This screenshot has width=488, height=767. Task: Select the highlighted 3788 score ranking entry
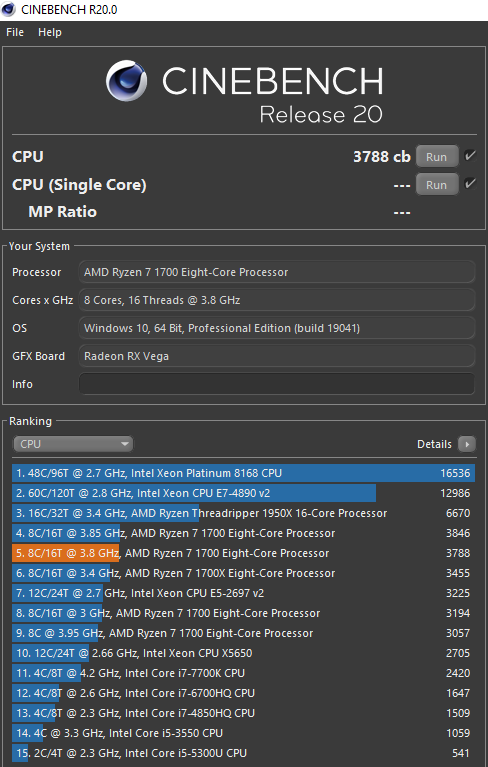click(x=244, y=553)
